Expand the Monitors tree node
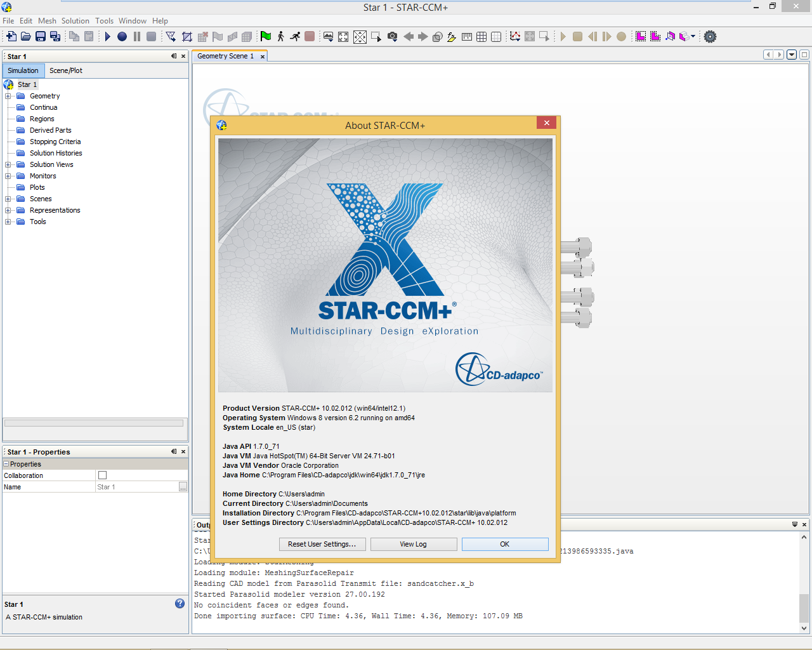Viewport: 812px width, 650px height. 8,176
